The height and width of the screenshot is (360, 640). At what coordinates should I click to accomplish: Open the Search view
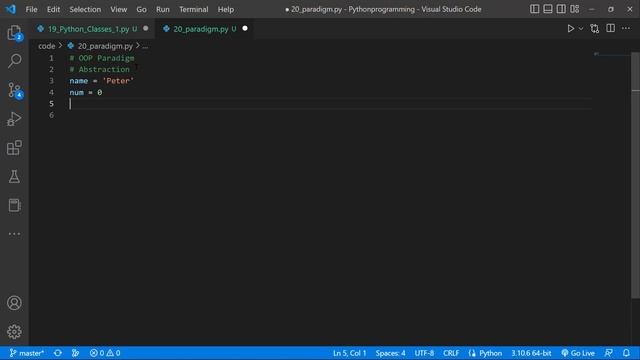(x=14, y=61)
